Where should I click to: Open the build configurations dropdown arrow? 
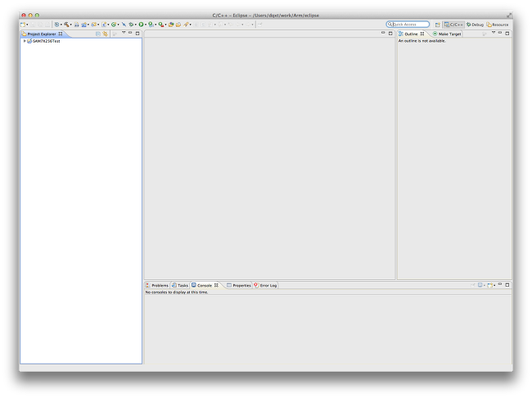pos(61,25)
